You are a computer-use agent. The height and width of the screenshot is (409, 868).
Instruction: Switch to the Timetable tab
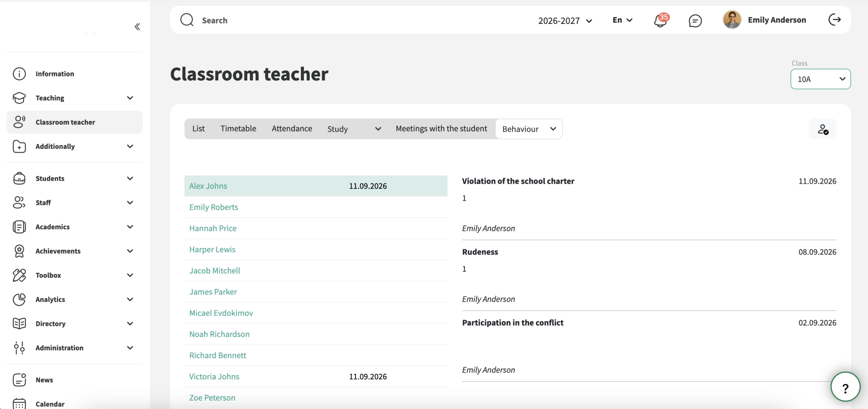(238, 129)
